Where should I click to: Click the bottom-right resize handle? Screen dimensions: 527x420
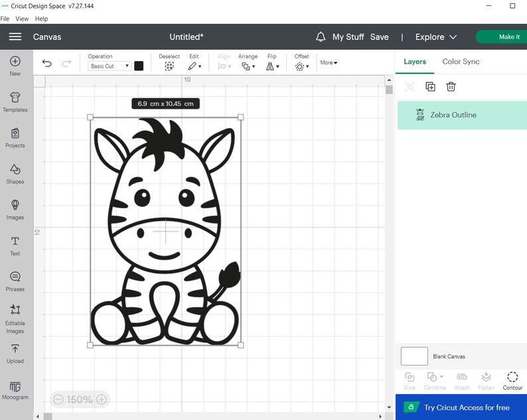(241, 345)
